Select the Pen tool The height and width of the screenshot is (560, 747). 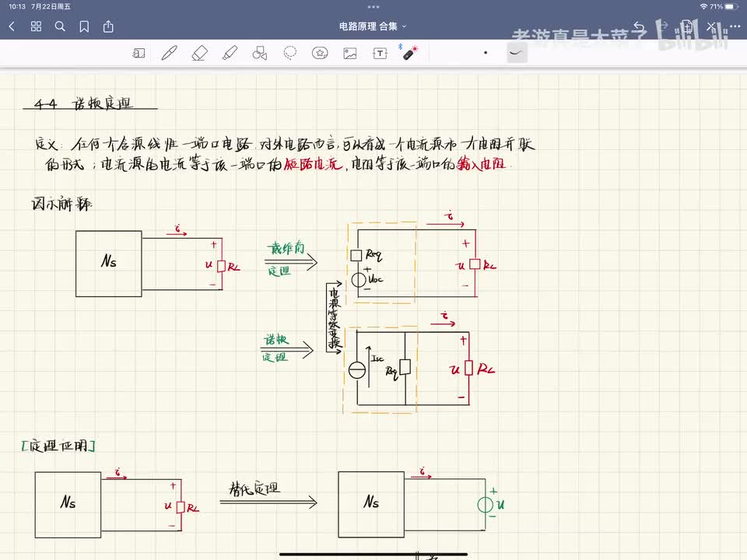tap(169, 53)
